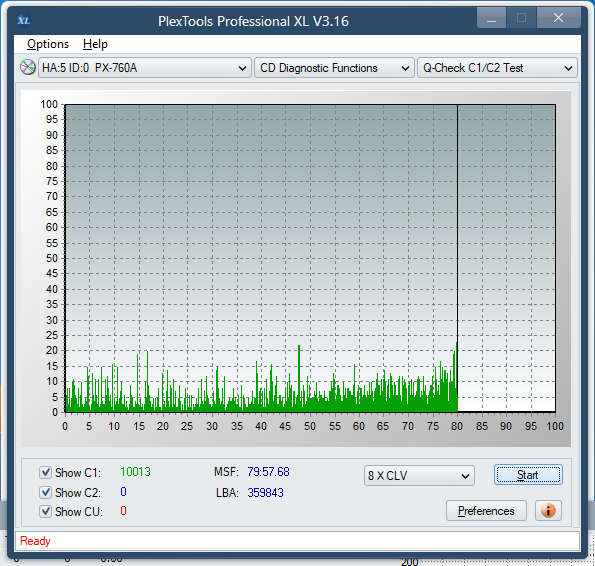The height and width of the screenshot is (566, 595).
Task: Start the C1/C2 test
Action: [x=528, y=475]
